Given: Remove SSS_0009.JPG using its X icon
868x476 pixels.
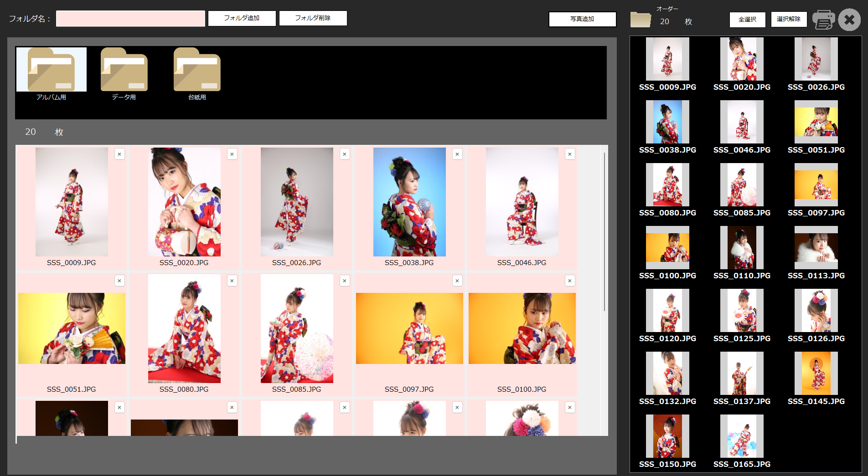Looking at the screenshot, I should pos(119,154).
